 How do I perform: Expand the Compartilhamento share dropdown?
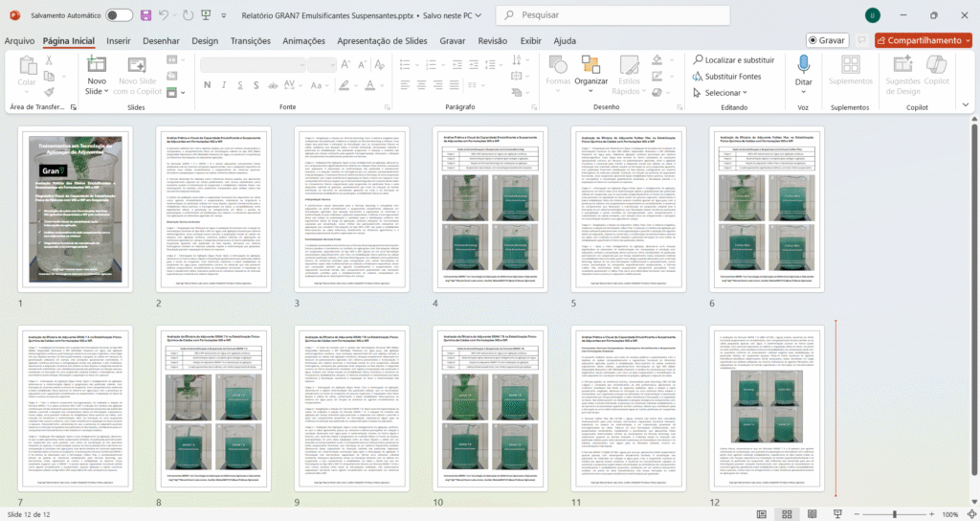(x=967, y=41)
